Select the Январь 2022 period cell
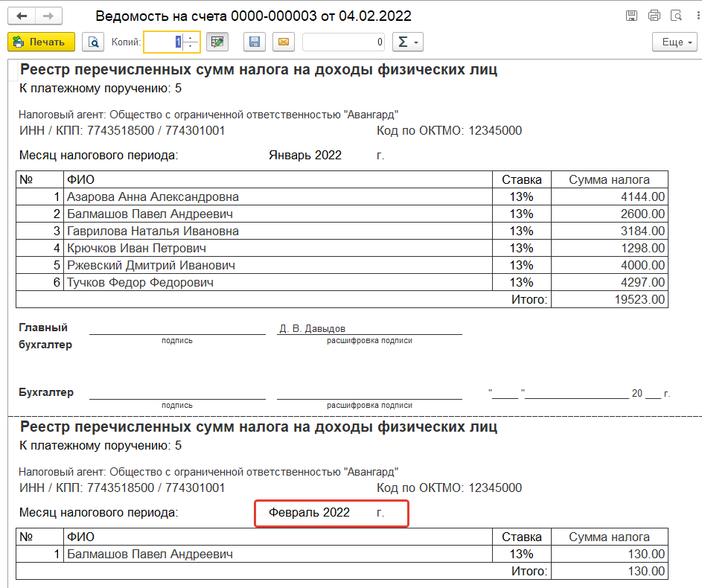 click(x=305, y=155)
